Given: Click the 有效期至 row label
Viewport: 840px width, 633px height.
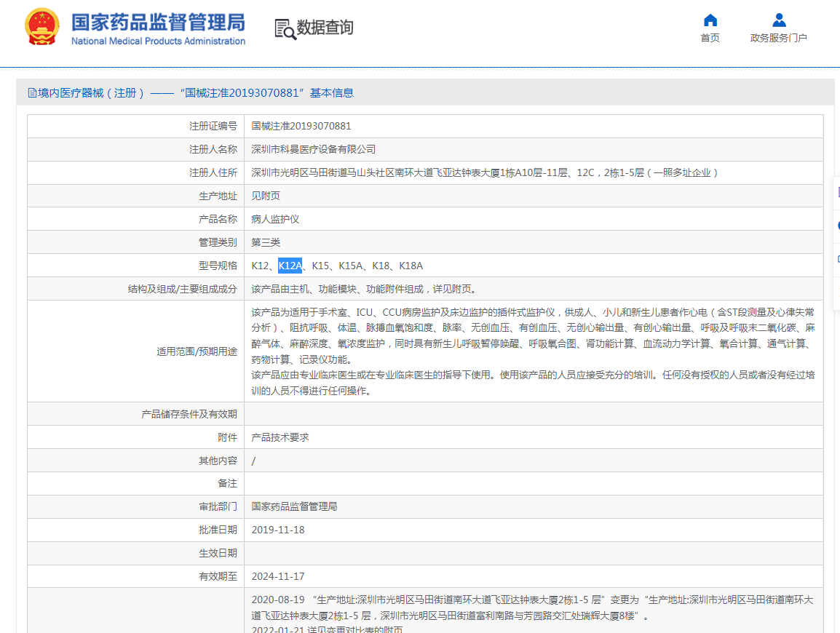Looking at the screenshot, I should tap(218, 577).
